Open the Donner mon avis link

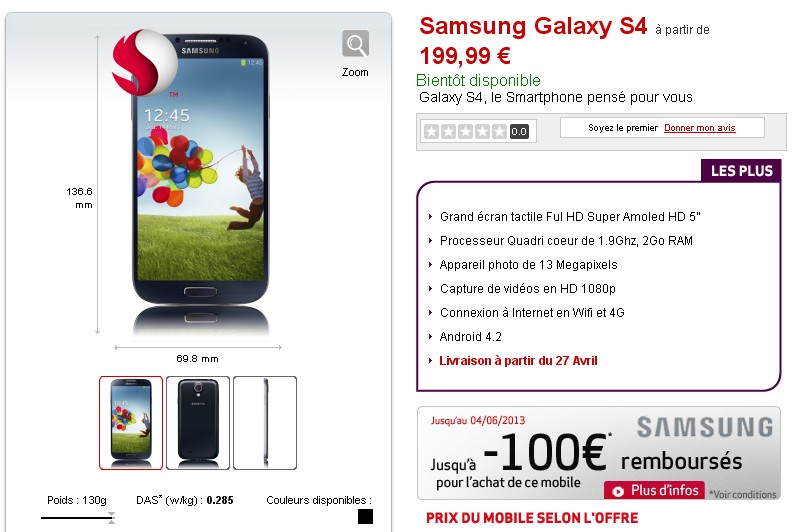click(x=699, y=128)
